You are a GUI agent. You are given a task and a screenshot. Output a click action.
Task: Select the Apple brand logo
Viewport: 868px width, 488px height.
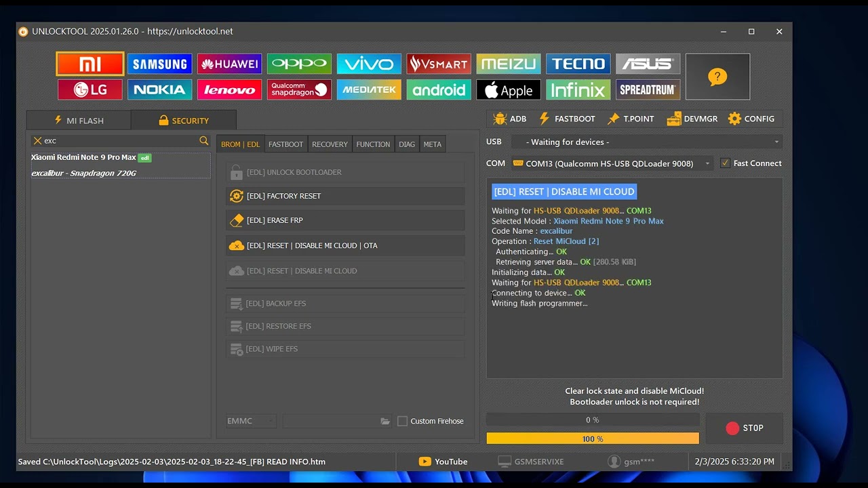click(x=509, y=89)
